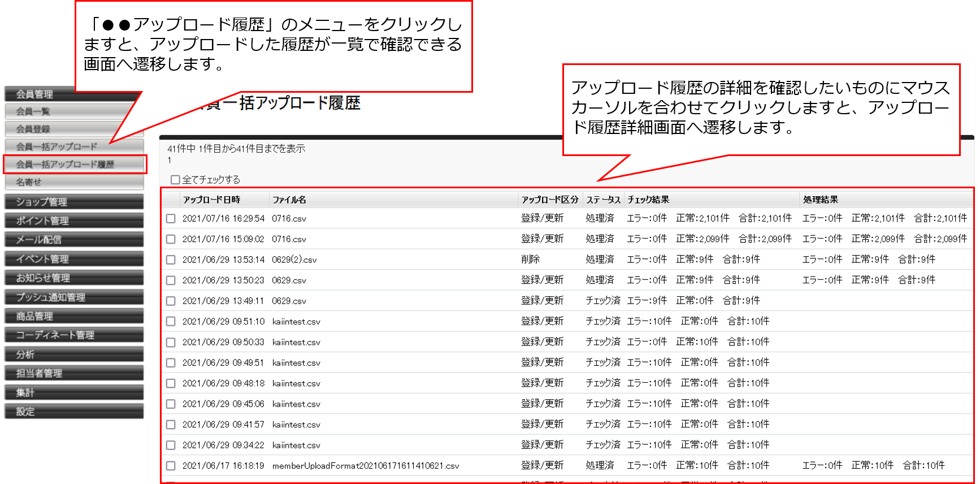Expand the メール配信 menu section

click(74, 240)
